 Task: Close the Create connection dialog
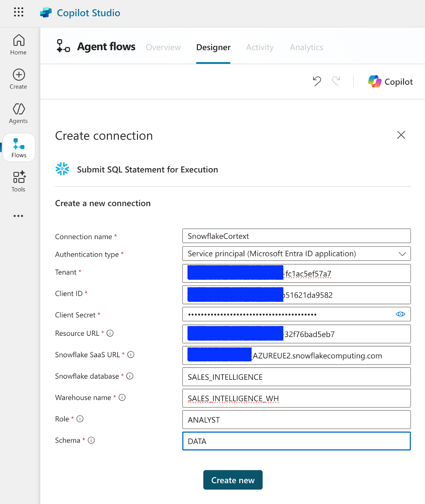[401, 135]
